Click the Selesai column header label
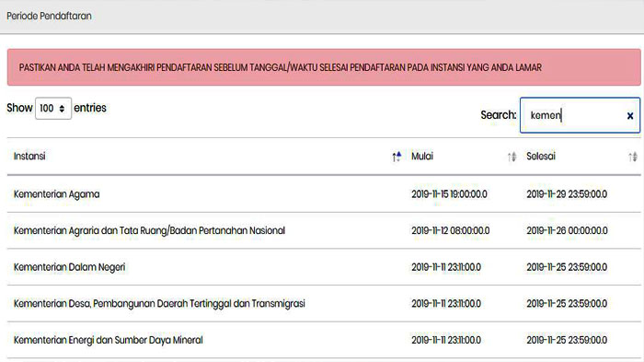 pos(541,157)
